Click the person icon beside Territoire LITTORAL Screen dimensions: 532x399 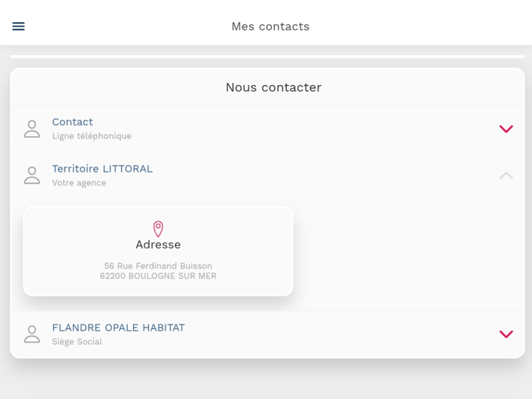click(32, 176)
